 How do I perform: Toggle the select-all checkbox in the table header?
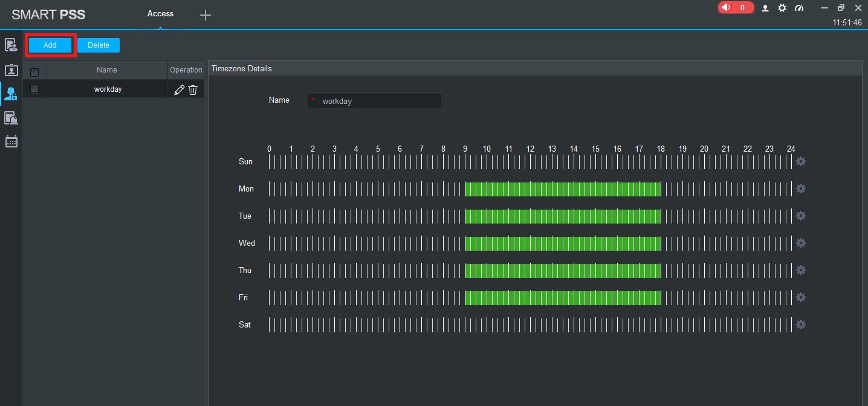pos(34,72)
